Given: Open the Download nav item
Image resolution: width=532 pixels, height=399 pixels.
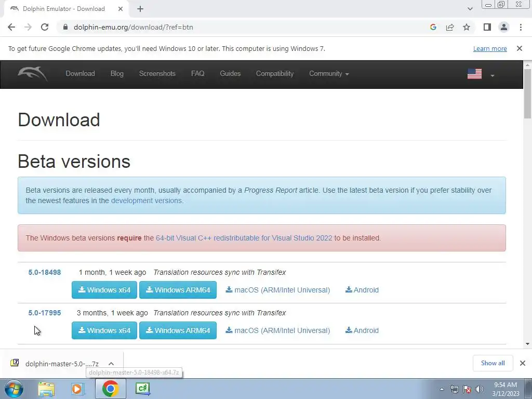Looking at the screenshot, I should click(80, 74).
